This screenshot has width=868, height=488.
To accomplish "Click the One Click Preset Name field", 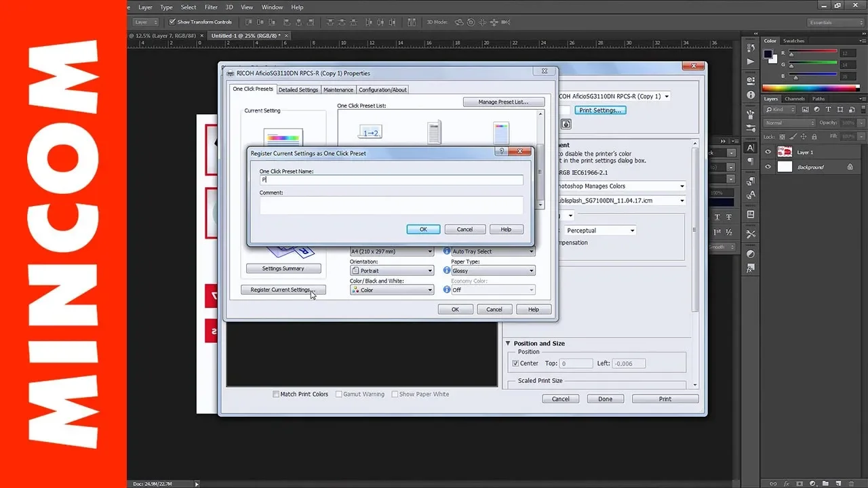I will (x=391, y=180).
